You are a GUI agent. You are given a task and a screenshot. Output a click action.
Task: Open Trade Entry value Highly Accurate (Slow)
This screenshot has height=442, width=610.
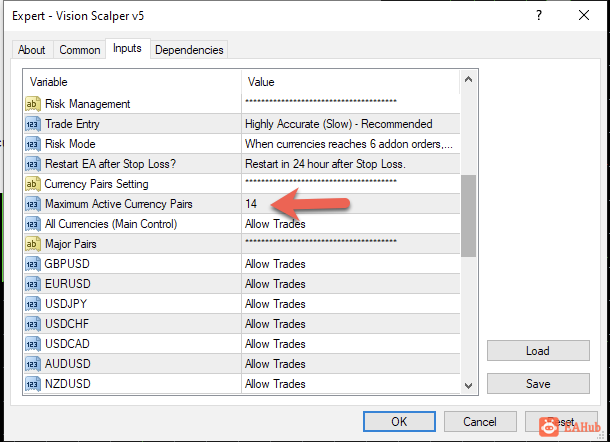351,124
